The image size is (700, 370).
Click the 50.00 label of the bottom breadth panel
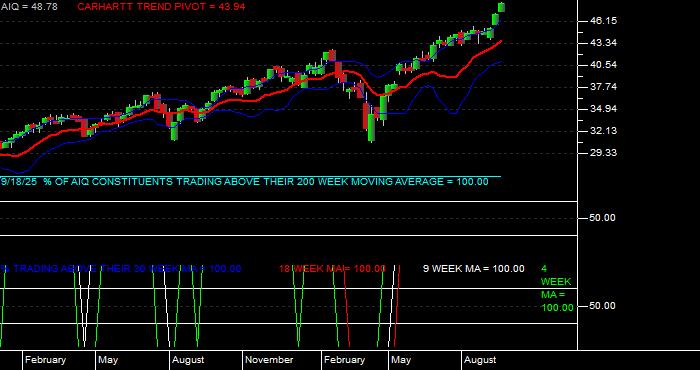pyautogui.click(x=603, y=306)
